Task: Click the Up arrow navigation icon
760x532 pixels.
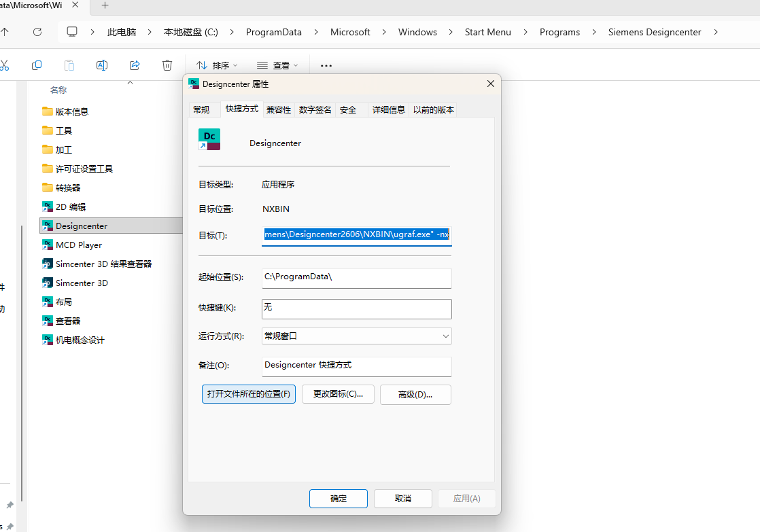Action: [x=4, y=32]
